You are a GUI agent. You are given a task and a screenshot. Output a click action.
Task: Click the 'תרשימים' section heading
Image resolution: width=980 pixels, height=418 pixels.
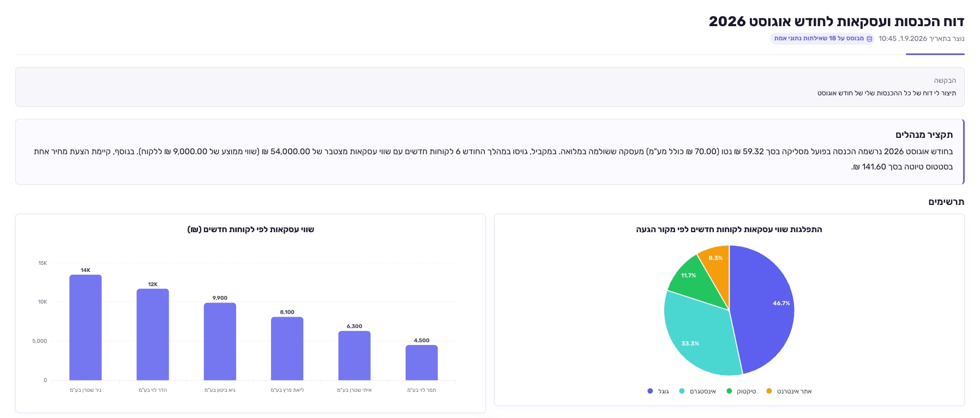click(x=947, y=202)
